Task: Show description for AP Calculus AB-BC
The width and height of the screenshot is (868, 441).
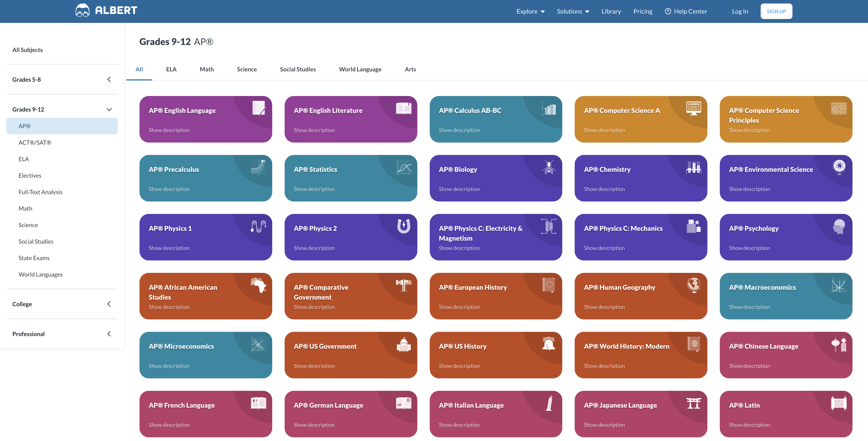Action: [459, 130]
